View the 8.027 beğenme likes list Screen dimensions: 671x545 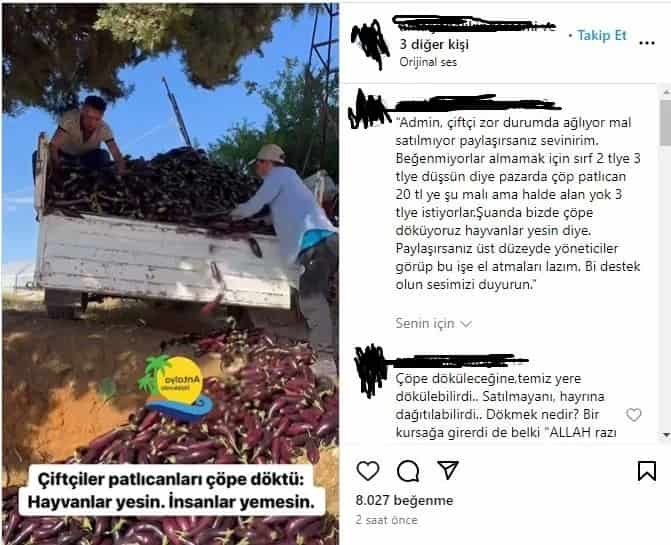click(404, 500)
